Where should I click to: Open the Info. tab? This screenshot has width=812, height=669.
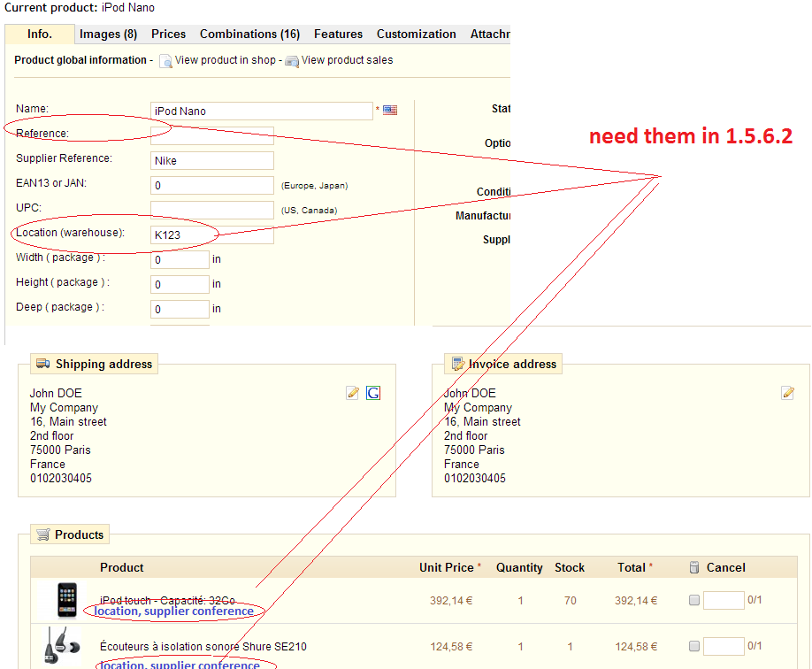pos(39,35)
